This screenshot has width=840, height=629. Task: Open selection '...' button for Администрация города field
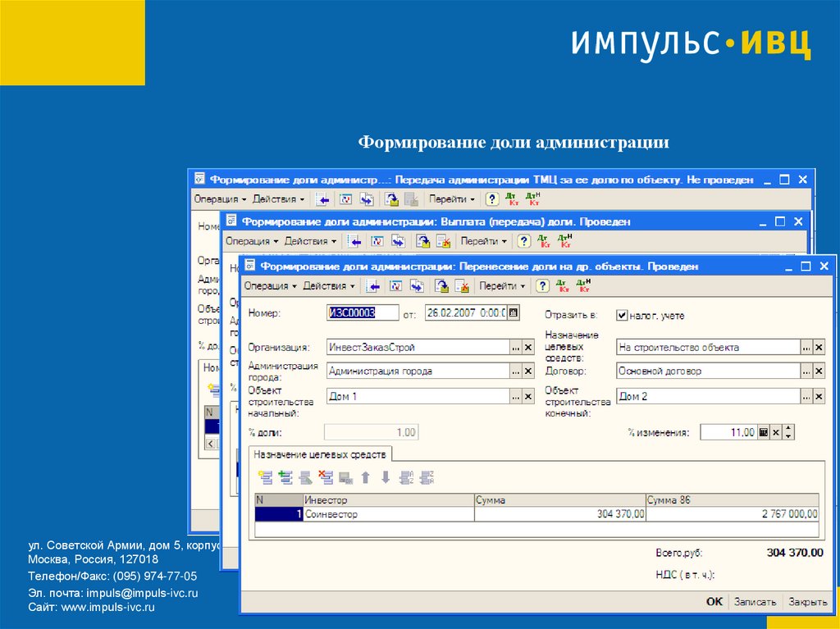tap(515, 371)
